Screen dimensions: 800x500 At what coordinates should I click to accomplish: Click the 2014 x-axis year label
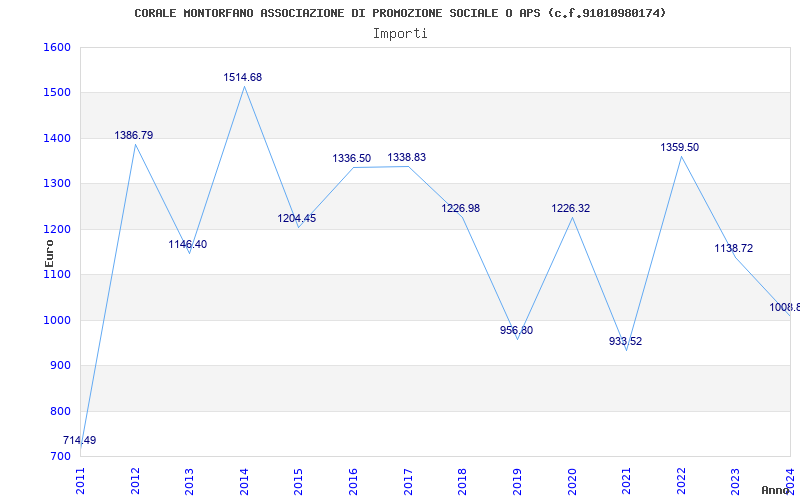coord(244,479)
